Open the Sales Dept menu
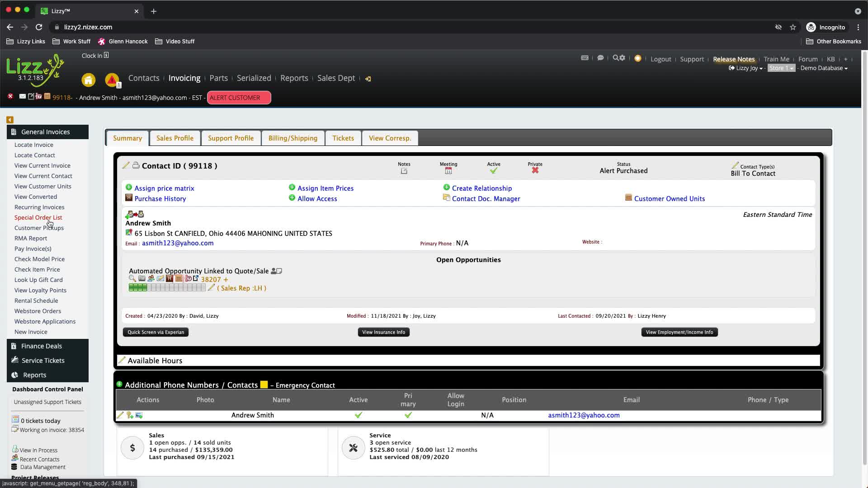This screenshot has height=488, width=868. [x=336, y=78]
